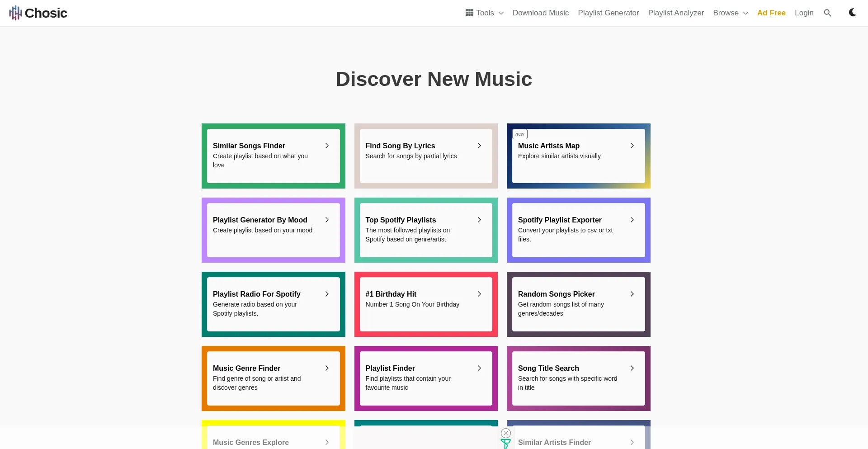Screen dimensions: 868x449
Task: Click the Tools grid icon
Action: point(469,13)
